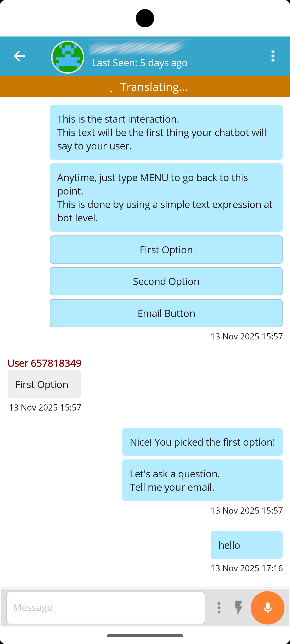Tap the Last Seen status text

coord(140,63)
